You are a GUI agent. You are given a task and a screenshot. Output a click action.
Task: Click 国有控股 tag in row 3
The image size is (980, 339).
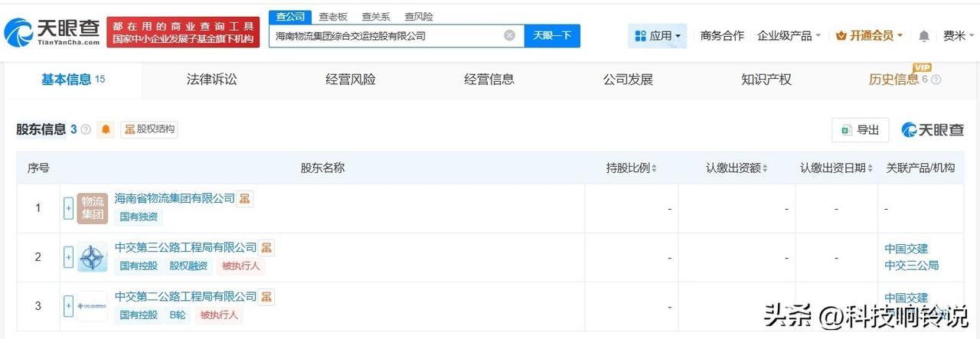(139, 315)
